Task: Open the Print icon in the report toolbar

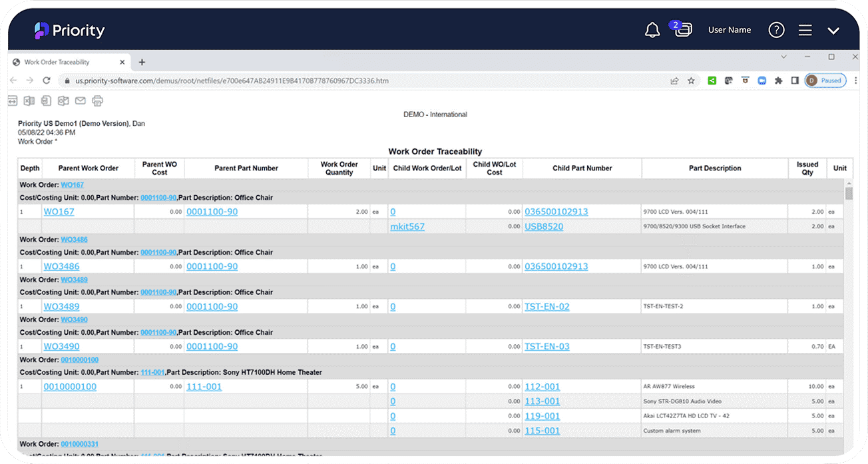Action: pyautogui.click(x=97, y=100)
